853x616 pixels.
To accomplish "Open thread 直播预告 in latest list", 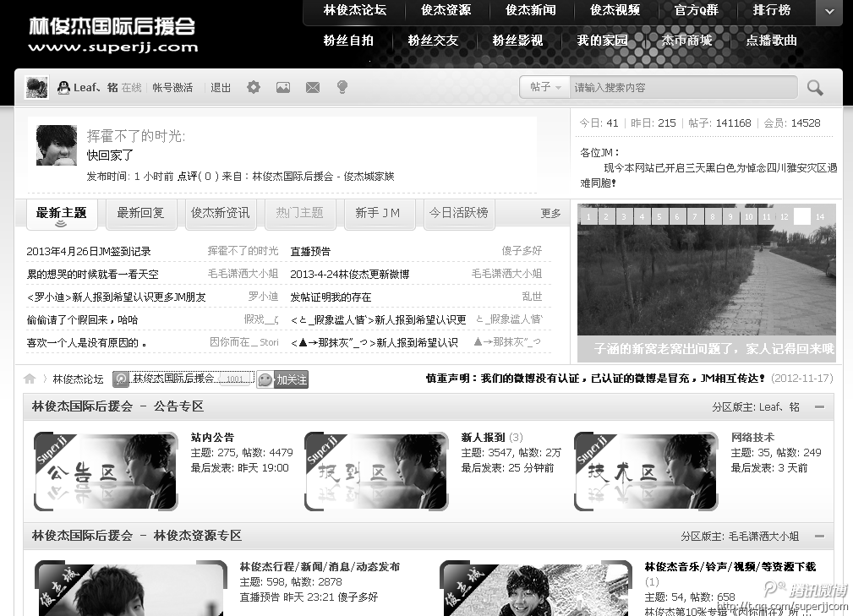I will [x=310, y=251].
